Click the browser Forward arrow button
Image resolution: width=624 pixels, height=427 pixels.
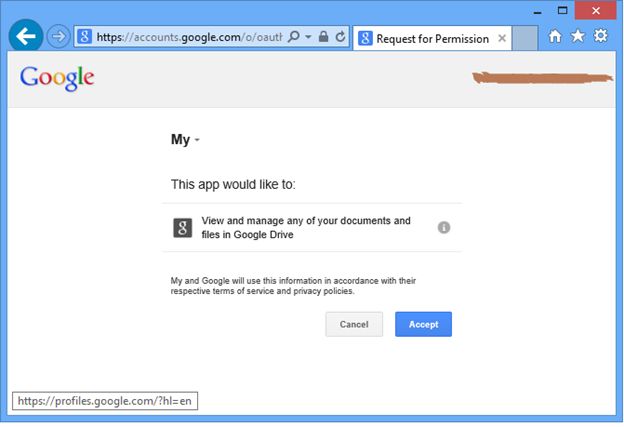(x=58, y=37)
